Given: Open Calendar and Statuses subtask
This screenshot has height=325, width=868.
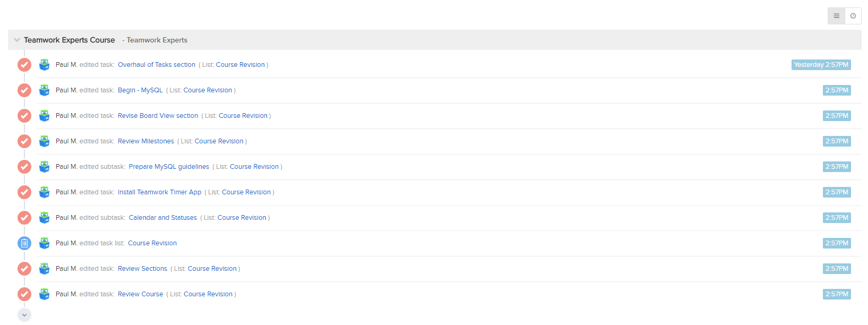Looking at the screenshot, I should pyautogui.click(x=163, y=218).
